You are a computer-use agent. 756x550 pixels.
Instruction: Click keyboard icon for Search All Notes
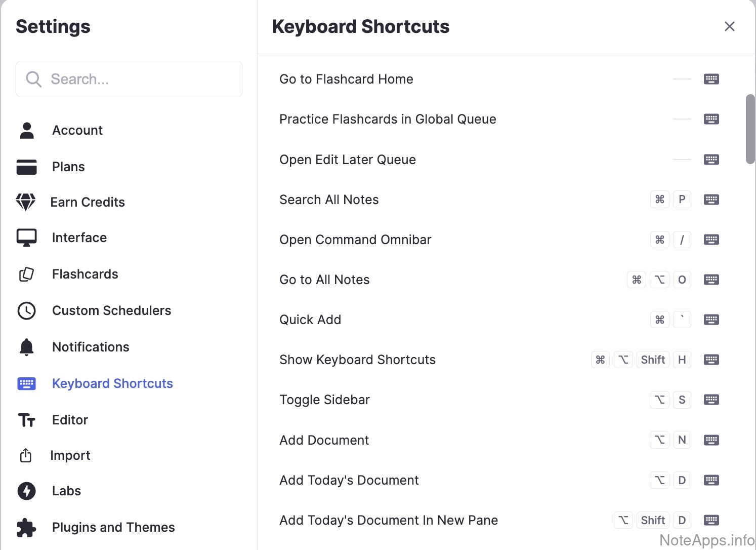click(x=711, y=200)
